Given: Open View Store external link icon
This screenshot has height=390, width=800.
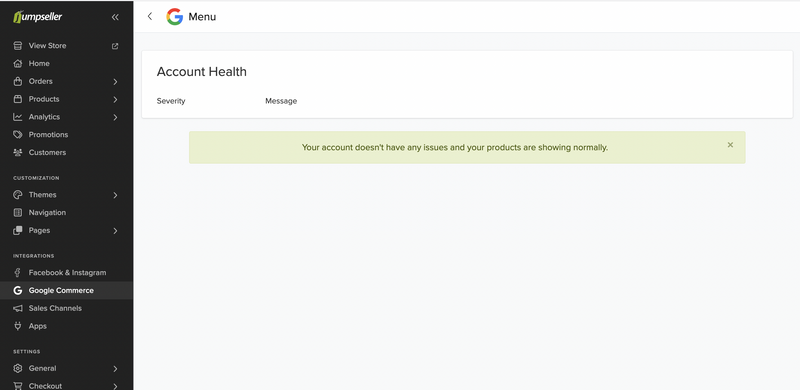Looking at the screenshot, I should pos(115,46).
